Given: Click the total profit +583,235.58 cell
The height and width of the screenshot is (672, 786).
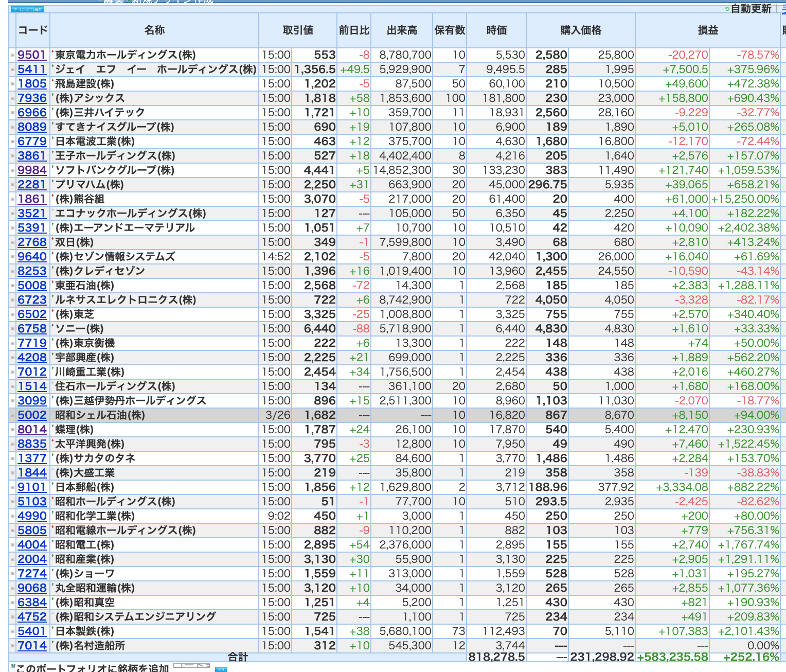Looking at the screenshot, I should (x=672, y=657).
